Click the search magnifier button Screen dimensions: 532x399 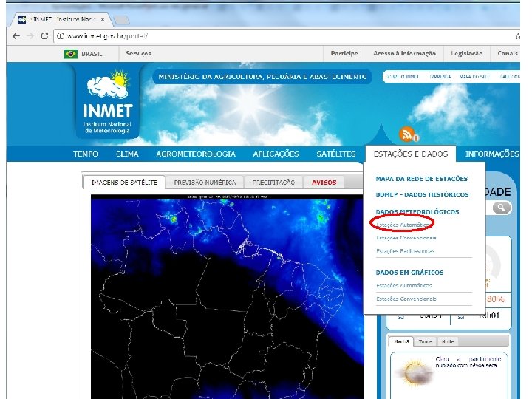click(x=502, y=208)
